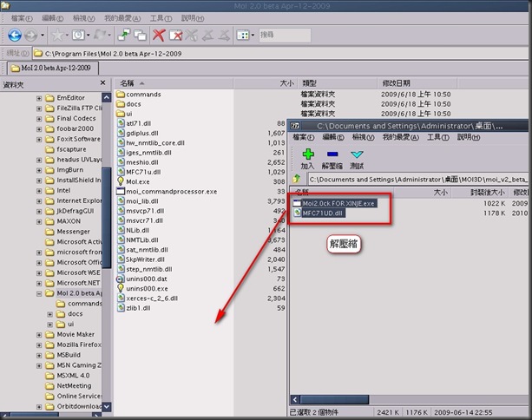Click the up-folder icon in 7-Zip address bar
The image size is (532, 420).
[x=297, y=179]
